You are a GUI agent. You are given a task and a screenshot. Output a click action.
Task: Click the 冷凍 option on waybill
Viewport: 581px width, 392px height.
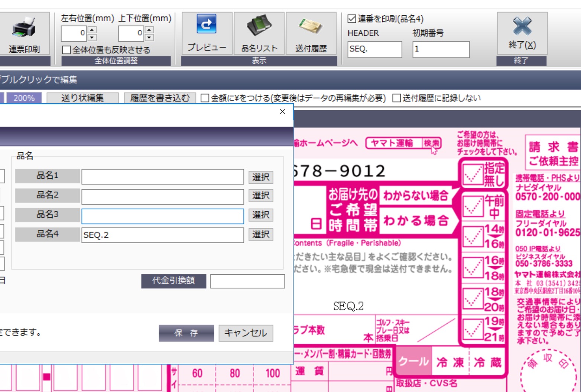(450, 362)
